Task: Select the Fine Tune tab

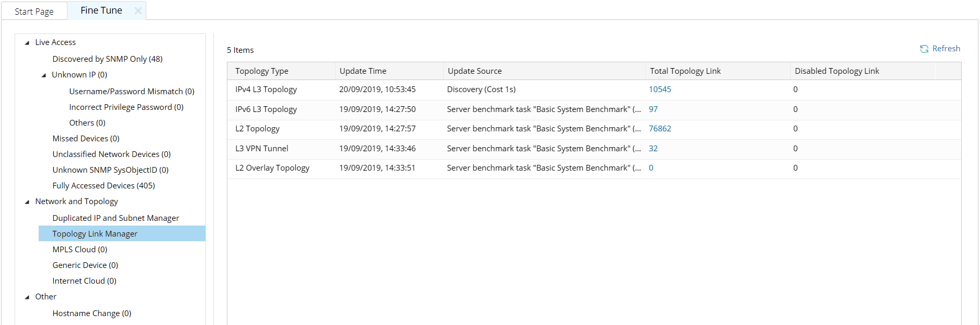Action: 101,10
